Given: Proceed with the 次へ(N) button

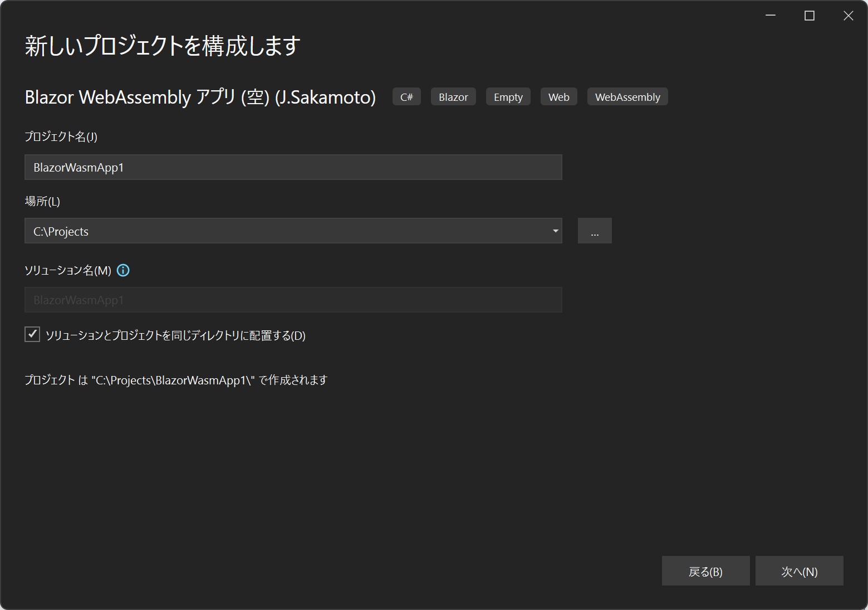Looking at the screenshot, I should point(799,571).
